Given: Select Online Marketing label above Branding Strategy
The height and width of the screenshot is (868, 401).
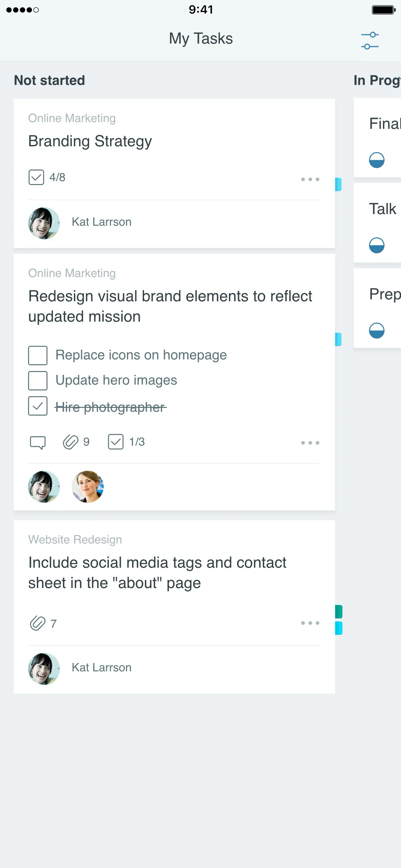Looking at the screenshot, I should coord(72,118).
